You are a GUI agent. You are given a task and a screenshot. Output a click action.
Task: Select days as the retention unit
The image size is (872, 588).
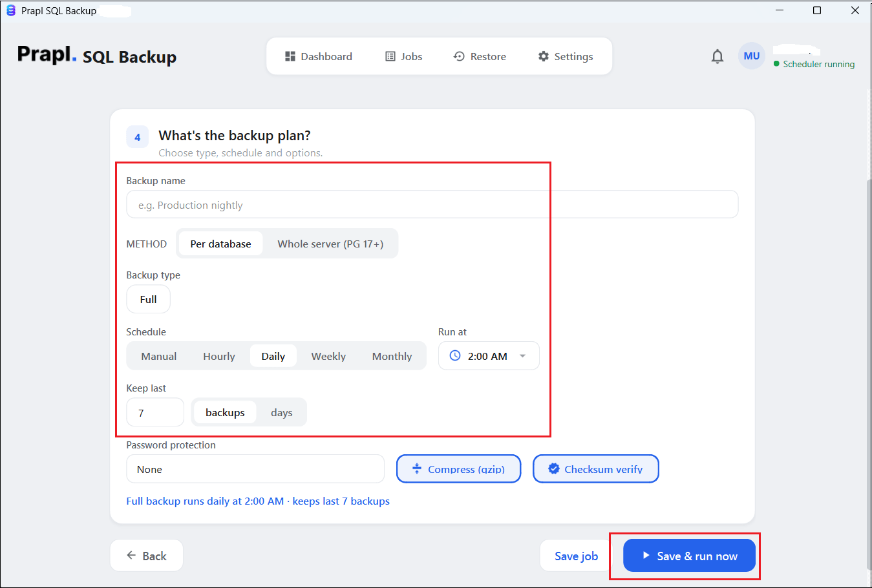click(x=281, y=413)
